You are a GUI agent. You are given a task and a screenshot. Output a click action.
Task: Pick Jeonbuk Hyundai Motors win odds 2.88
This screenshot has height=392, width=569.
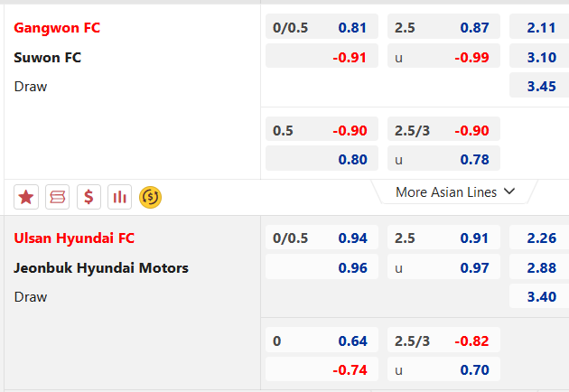point(539,266)
